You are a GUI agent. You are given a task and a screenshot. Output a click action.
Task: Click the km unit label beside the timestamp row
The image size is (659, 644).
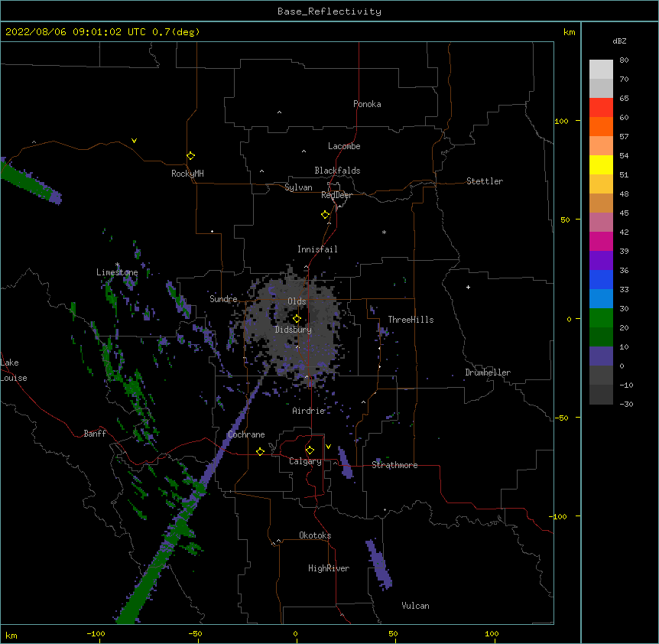[570, 32]
